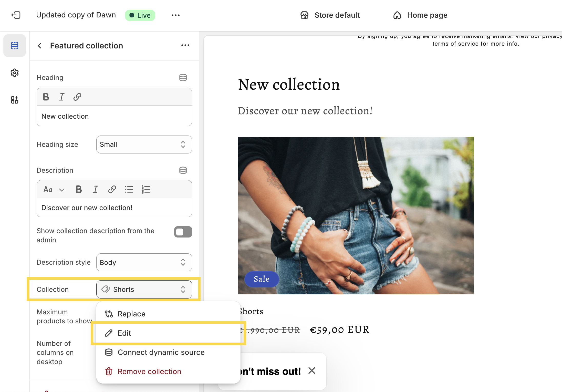Connect dynamic source for the Description
562x392 pixels.
point(183,170)
